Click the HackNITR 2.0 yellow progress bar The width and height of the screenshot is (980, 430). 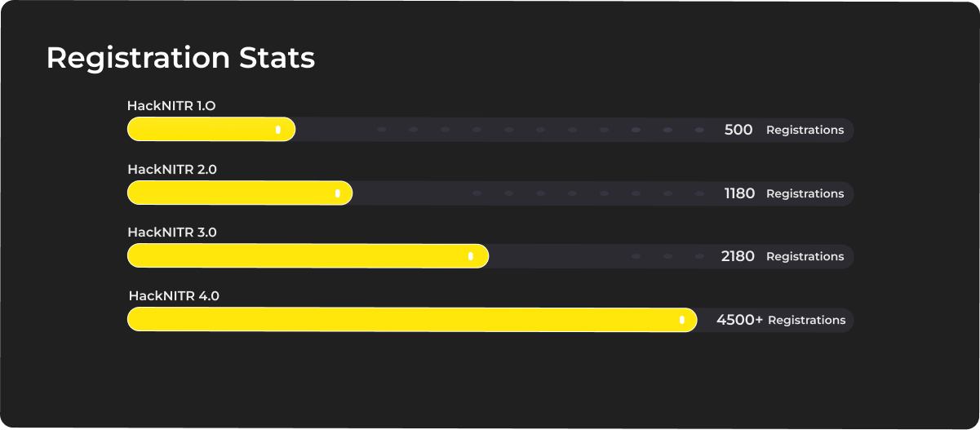coord(240,193)
